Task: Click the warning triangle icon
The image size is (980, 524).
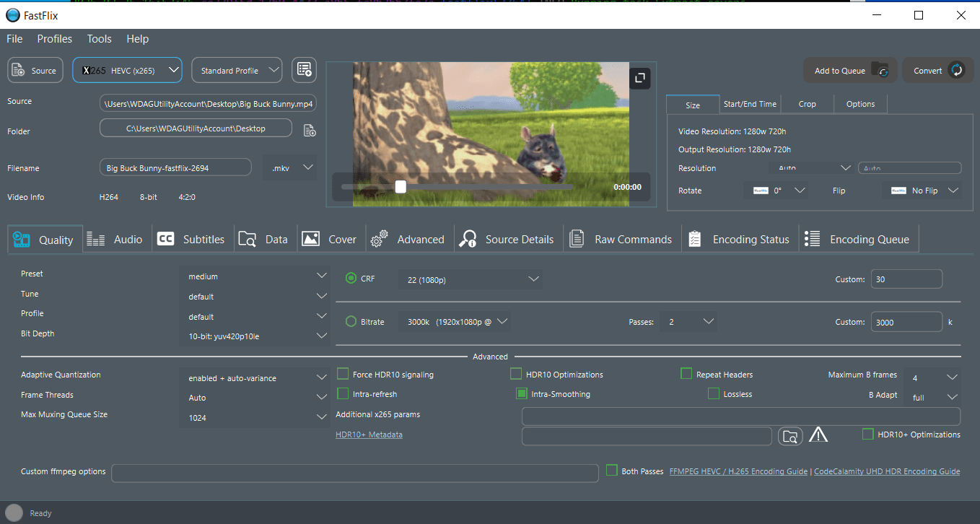Action: coord(818,435)
